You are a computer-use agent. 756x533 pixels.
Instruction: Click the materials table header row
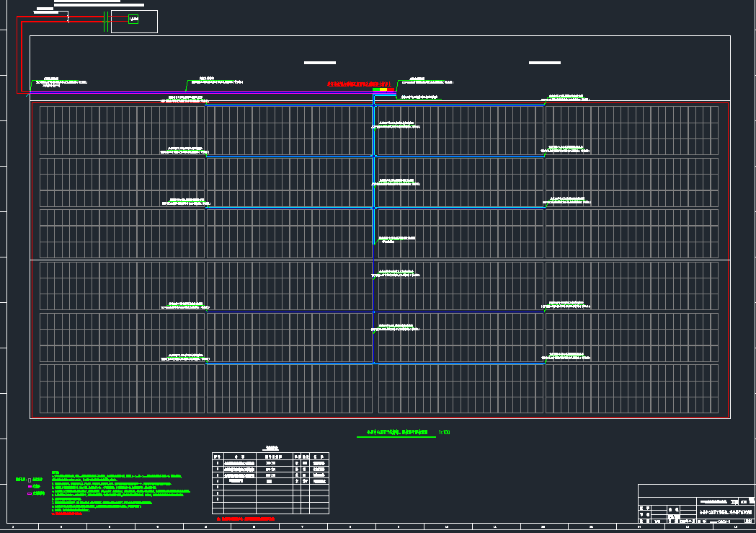pyautogui.click(x=270, y=457)
